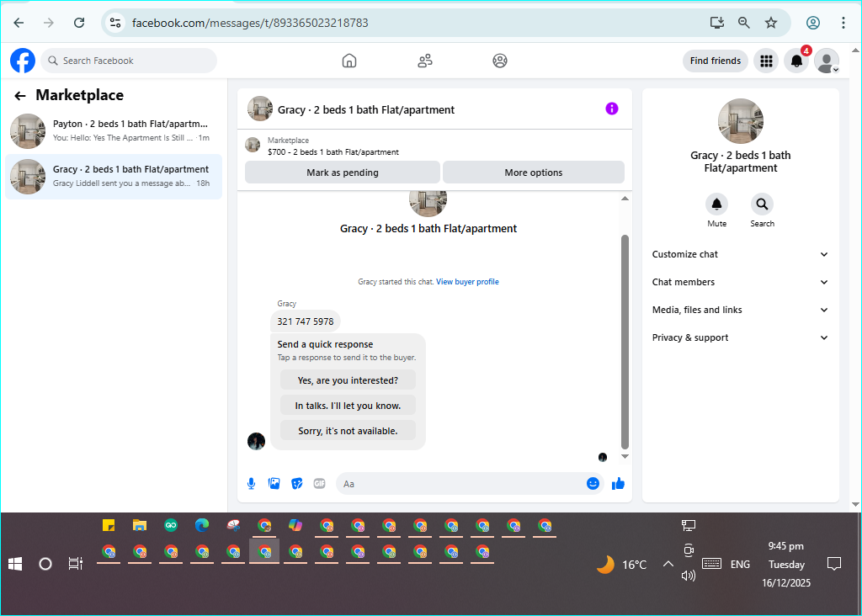Click the Facebook logo icon
The height and width of the screenshot is (616, 862).
pyautogui.click(x=23, y=61)
